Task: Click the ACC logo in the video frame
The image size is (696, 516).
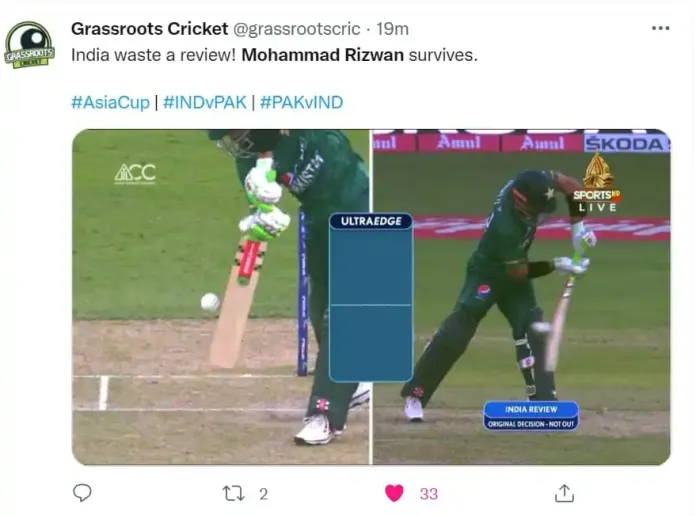Action: click(x=135, y=174)
